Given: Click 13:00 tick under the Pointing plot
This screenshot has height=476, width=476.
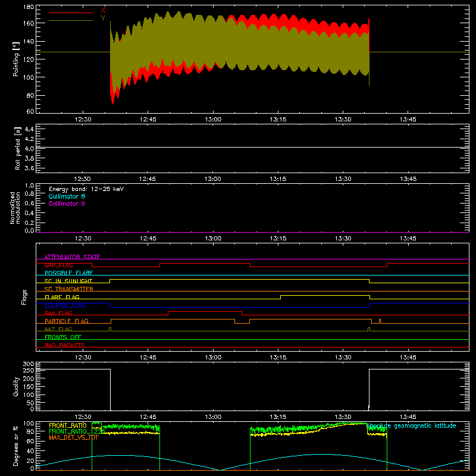Looking at the screenshot, I should pos(213,120).
